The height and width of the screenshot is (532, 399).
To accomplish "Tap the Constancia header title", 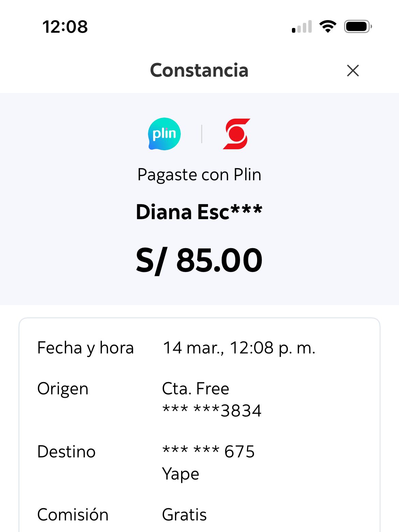I will pyautogui.click(x=199, y=71).
